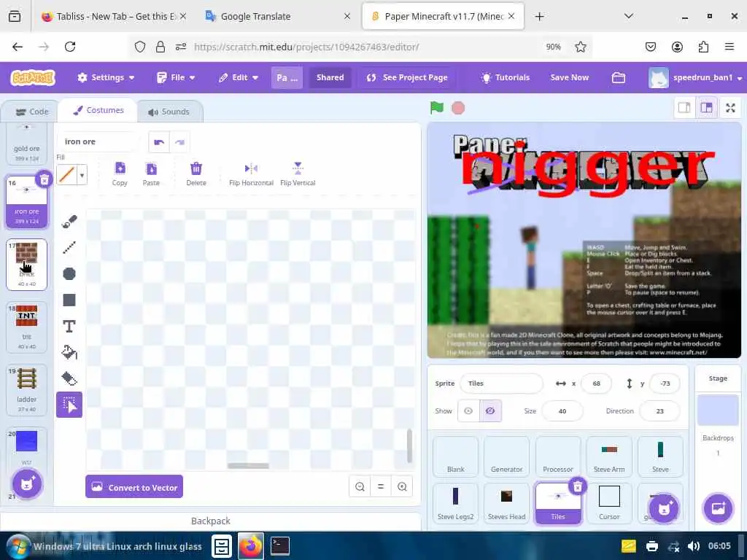Show the Tiles sprite
The image size is (747, 560).
[x=468, y=411]
